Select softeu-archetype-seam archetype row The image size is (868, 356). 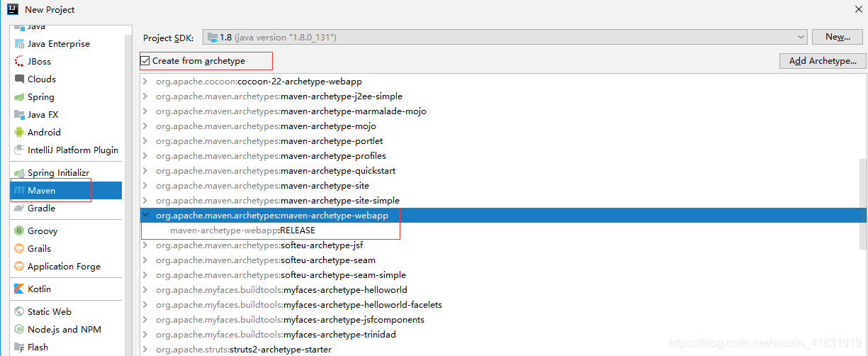point(500,260)
